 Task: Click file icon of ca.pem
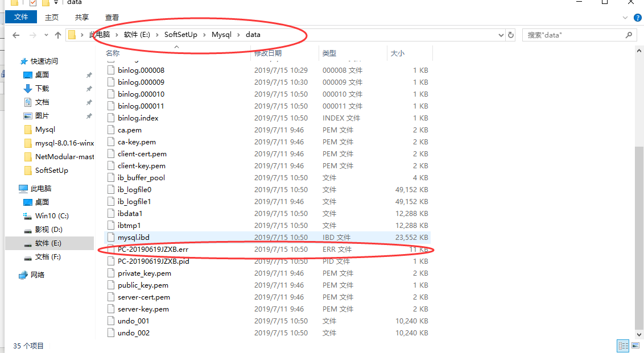point(110,130)
